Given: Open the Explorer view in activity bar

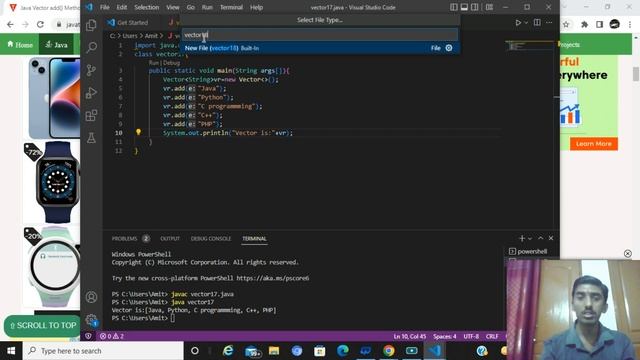Looking at the screenshot, I should 91,25.
